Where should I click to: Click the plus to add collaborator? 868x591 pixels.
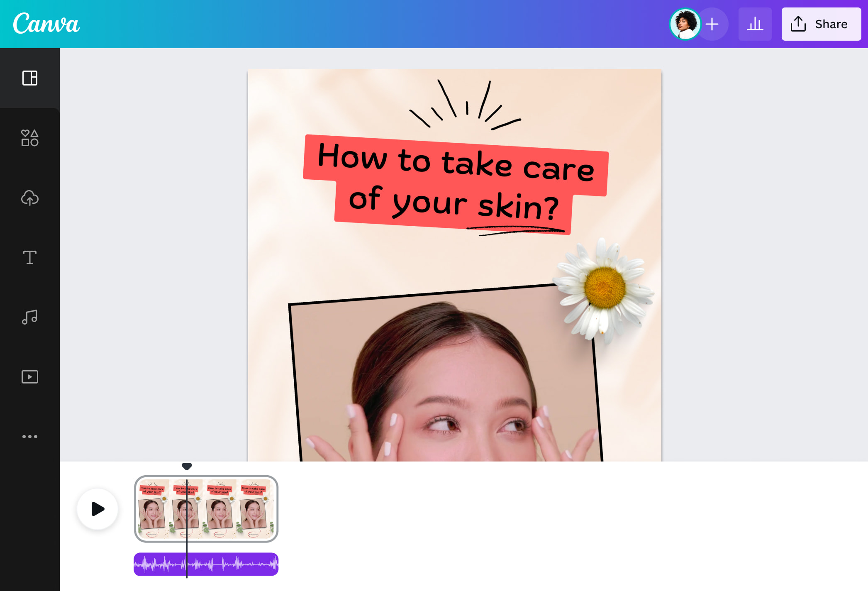pos(712,24)
